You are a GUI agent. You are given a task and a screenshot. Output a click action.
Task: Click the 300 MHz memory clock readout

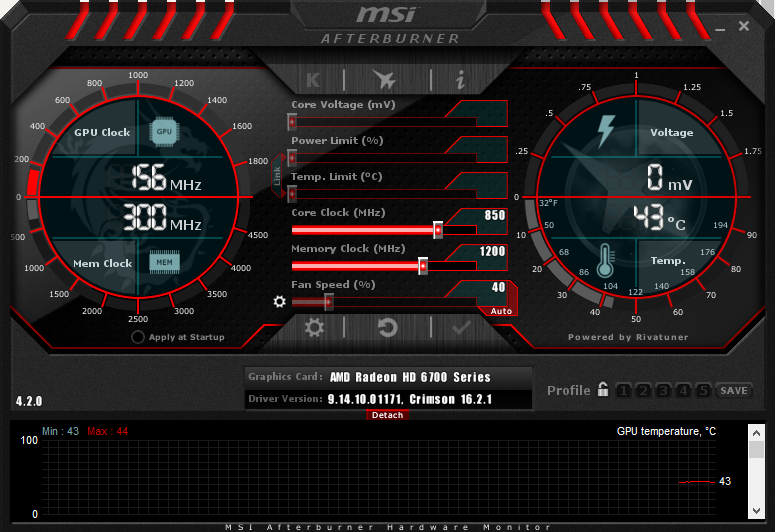point(162,218)
